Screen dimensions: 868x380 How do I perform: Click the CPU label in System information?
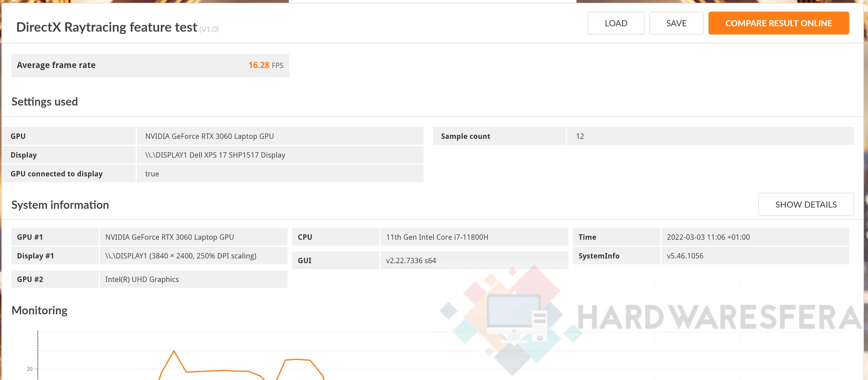click(305, 237)
